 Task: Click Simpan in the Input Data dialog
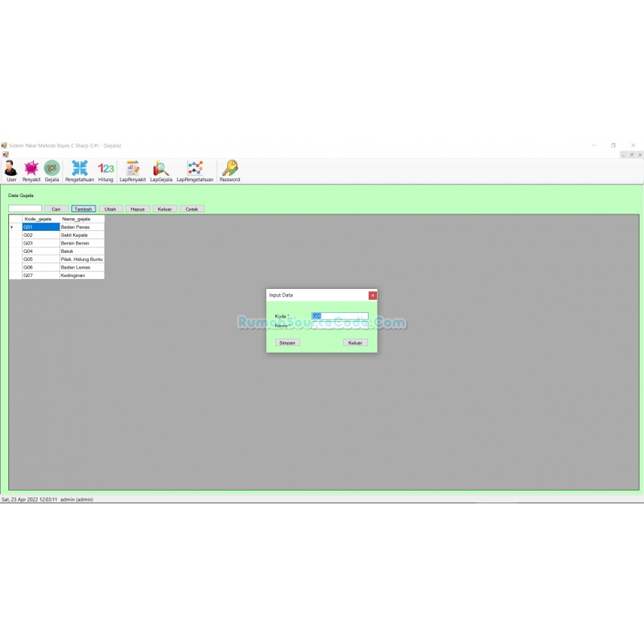[x=287, y=342]
